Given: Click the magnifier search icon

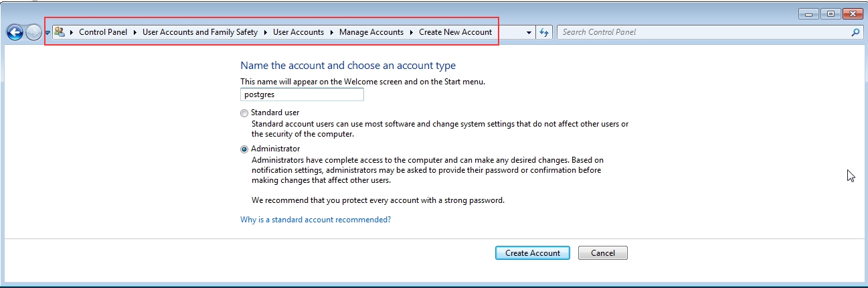Looking at the screenshot, I should tap(855, 32).
